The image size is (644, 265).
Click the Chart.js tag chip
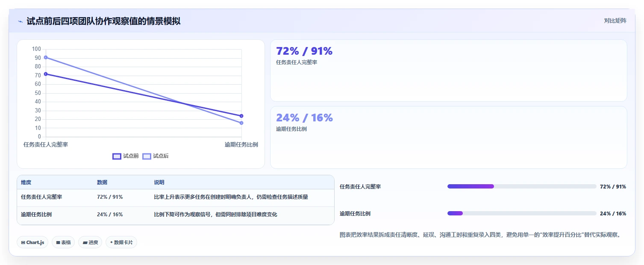tap(32, 242)
